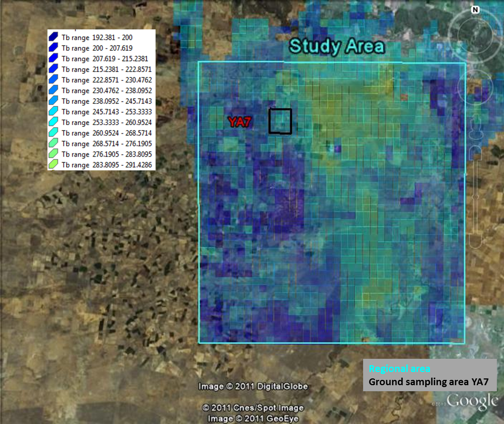Click the black YA7 sampling square
504x424 pixels.
pos(280,121)
